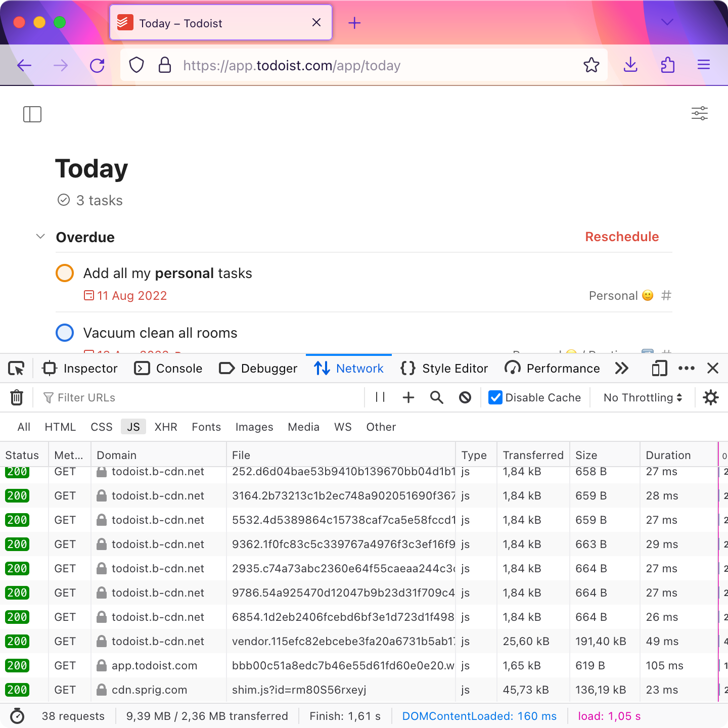Select the XHR filter tab
Screen dimensions: 728x728
click(166, 427)
